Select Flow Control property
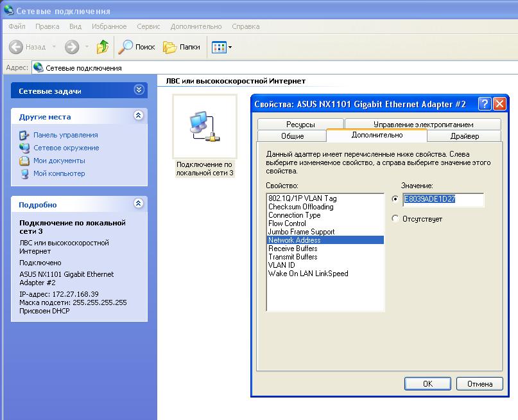This screenshot has width=518, height=420. click(x=325, y=223)
